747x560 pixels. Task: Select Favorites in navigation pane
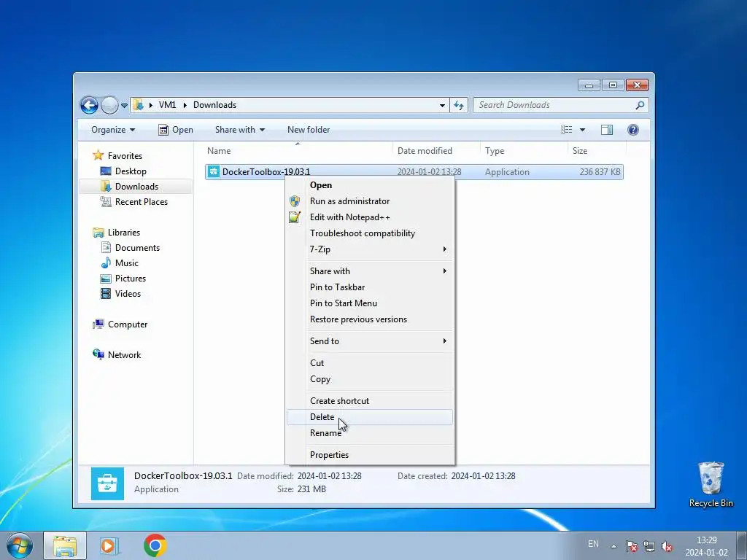pyautogui.click(x=125, y=156)
